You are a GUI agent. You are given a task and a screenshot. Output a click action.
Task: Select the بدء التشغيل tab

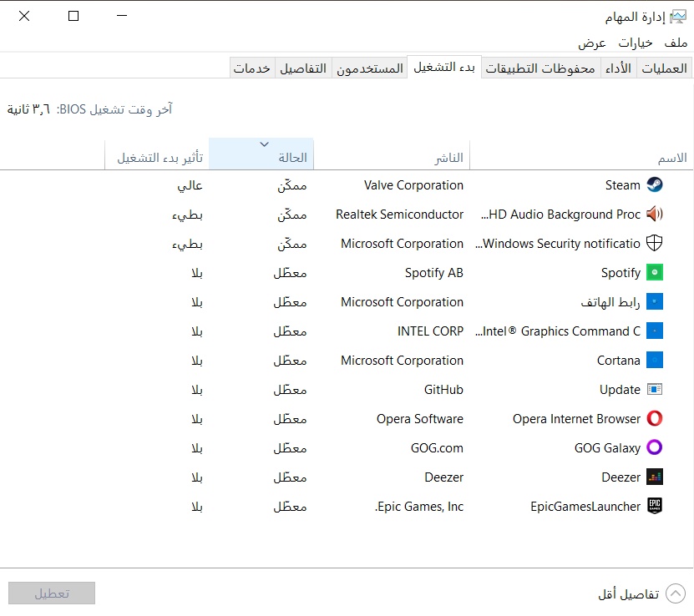tap(444, 68)
